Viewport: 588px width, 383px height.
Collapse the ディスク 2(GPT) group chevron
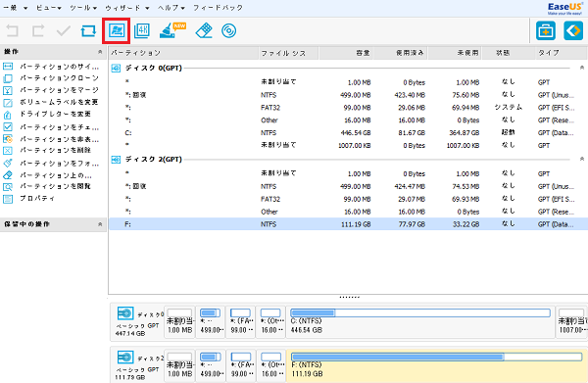click(x=581, y=160)
